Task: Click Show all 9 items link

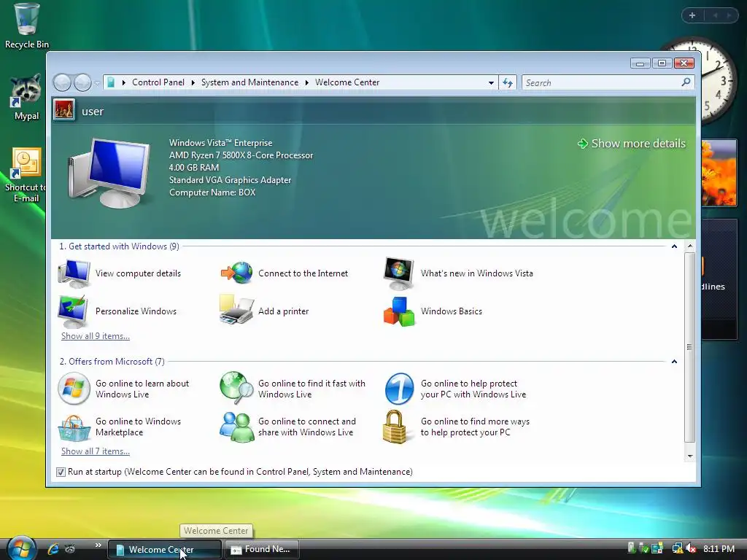Action: tap(96, 335)
